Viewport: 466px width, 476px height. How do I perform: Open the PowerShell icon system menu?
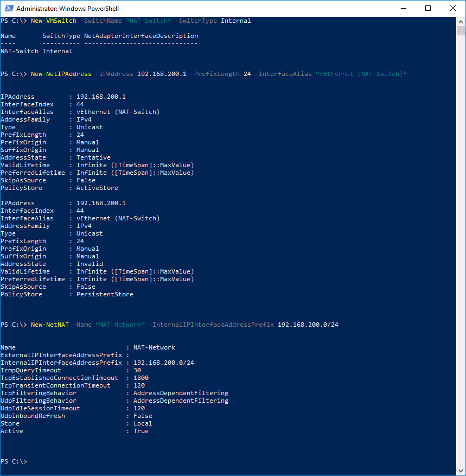tap(9, 8)
